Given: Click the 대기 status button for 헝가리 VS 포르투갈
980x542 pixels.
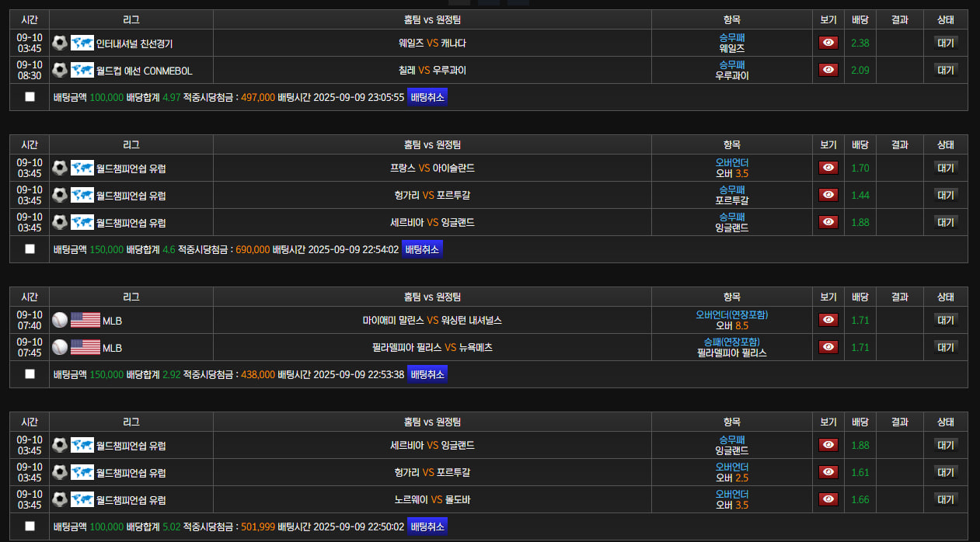Looking at the screenshot, I should (945, 195).
